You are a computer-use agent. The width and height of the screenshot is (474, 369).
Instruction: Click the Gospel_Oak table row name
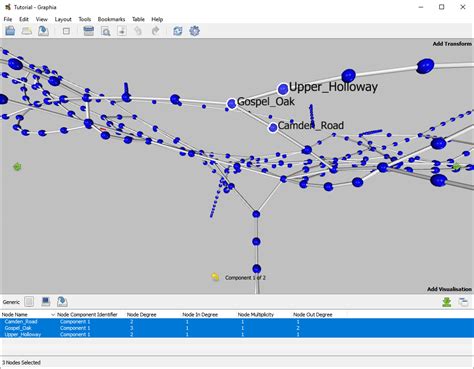tap(18, 328)
